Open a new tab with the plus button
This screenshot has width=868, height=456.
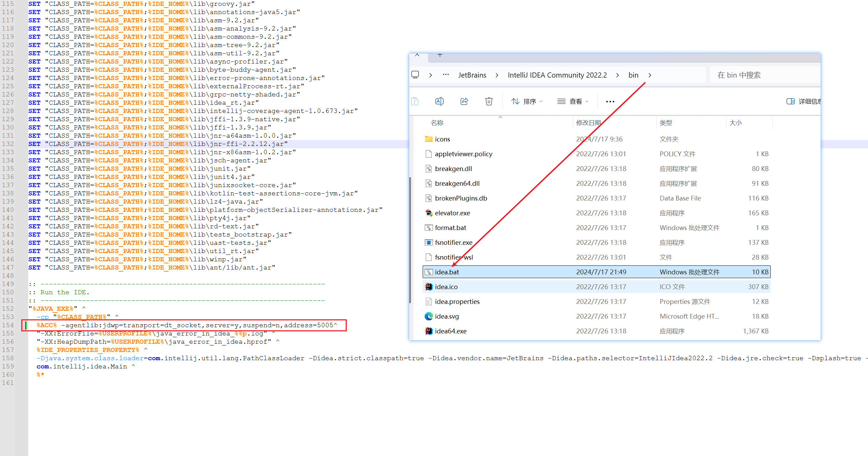(x=439, y=55)
